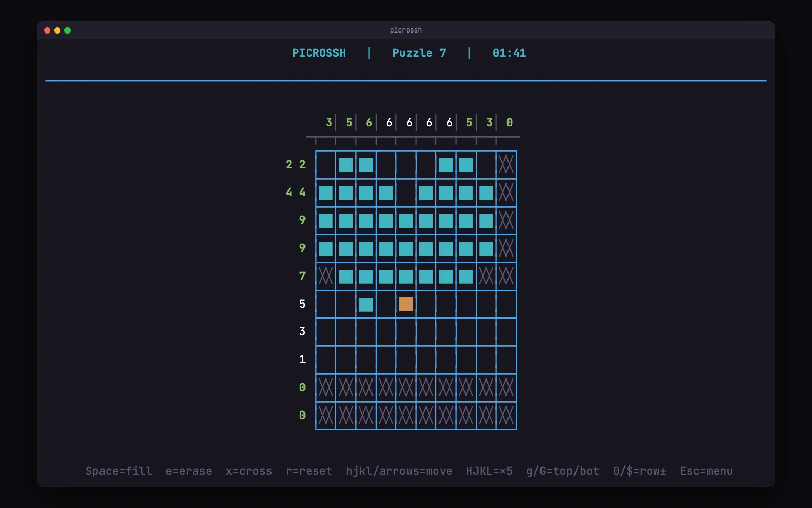Click the PICROSSH title in the header
Image resolution: width=812 pixels, height=508 pixels.
[319, 53]
